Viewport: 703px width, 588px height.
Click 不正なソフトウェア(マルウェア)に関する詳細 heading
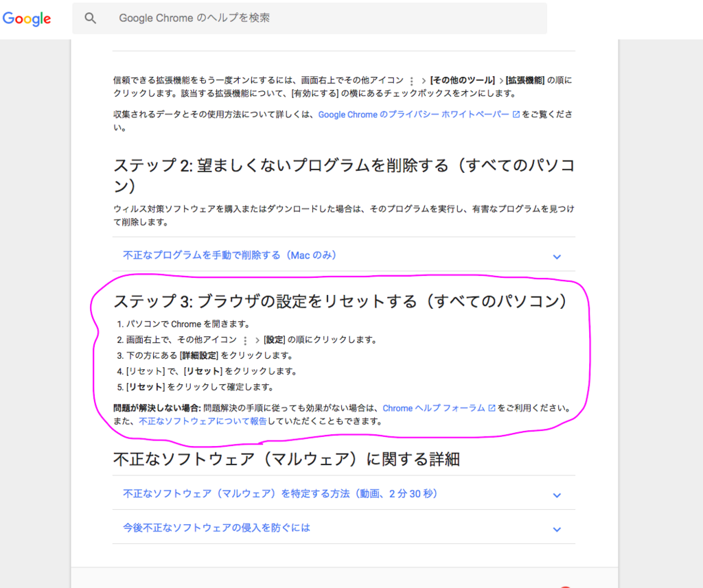pos(286,460)
